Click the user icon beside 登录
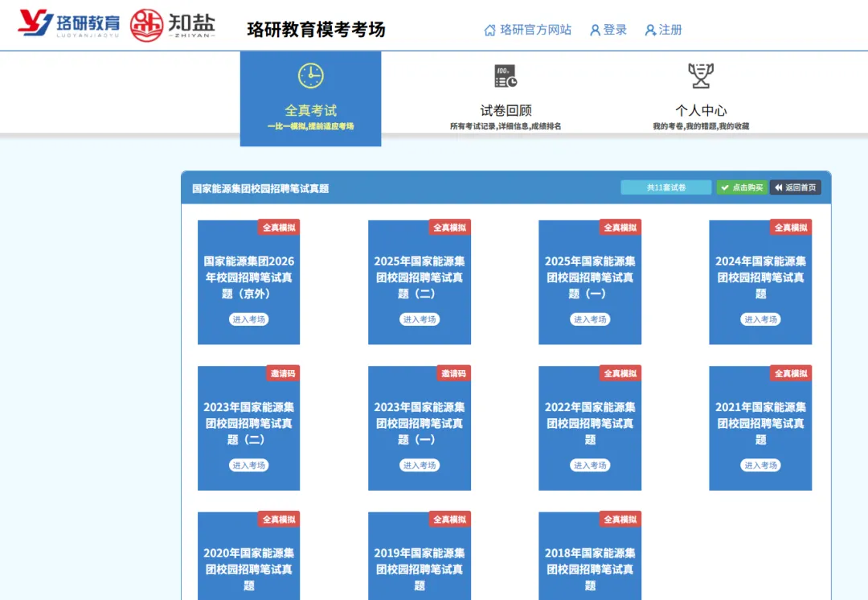868x600 pixels. (x=595, y=30)
